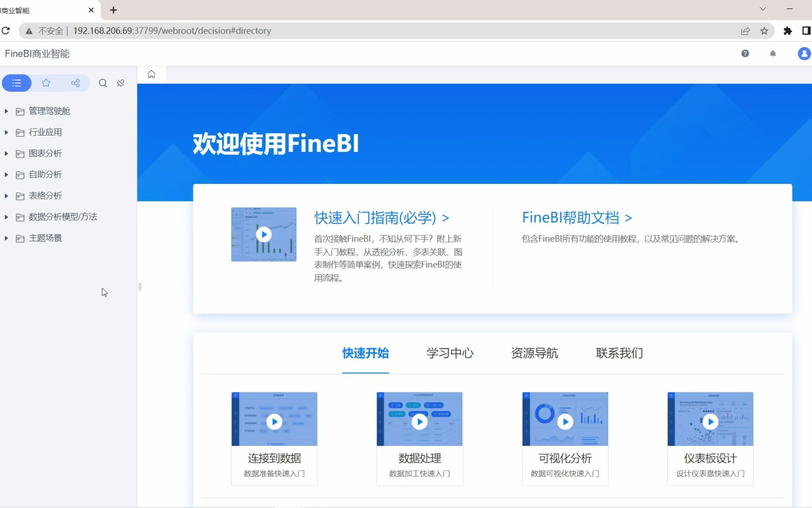Click the browser share page icon

pos(745,31)
